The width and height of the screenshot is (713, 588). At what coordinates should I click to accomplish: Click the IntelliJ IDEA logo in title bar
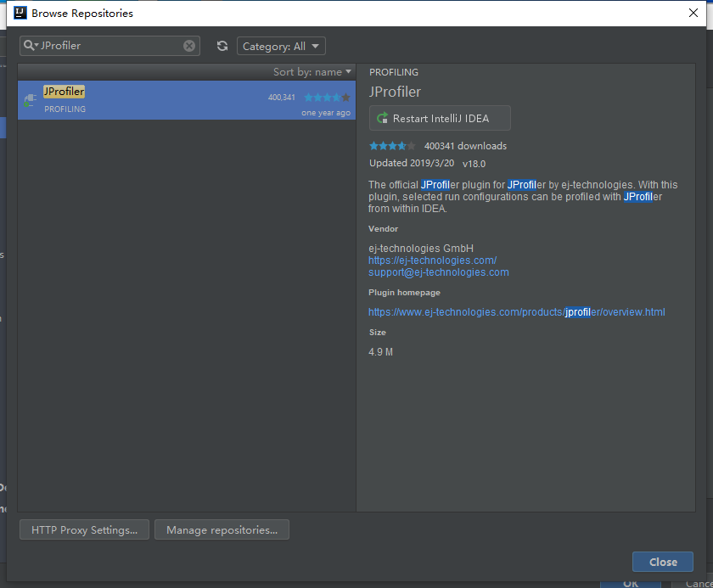(x=20, y=13)
